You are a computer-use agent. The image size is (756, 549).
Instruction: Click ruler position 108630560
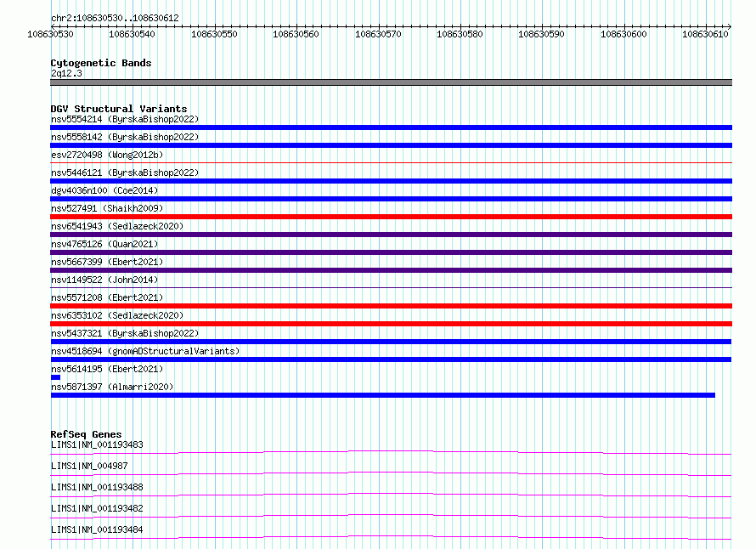(x=296, y=34)
